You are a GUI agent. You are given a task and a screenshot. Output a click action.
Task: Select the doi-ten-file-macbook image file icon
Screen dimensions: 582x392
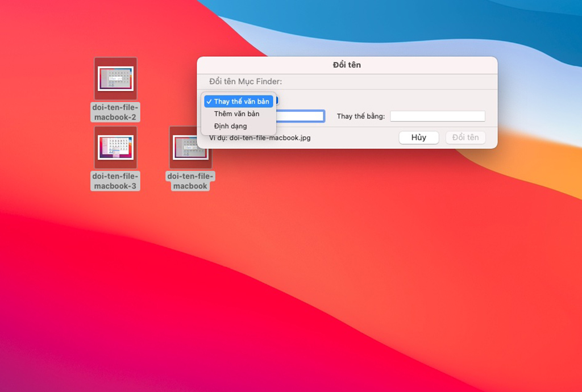click(x=190, y=148)
